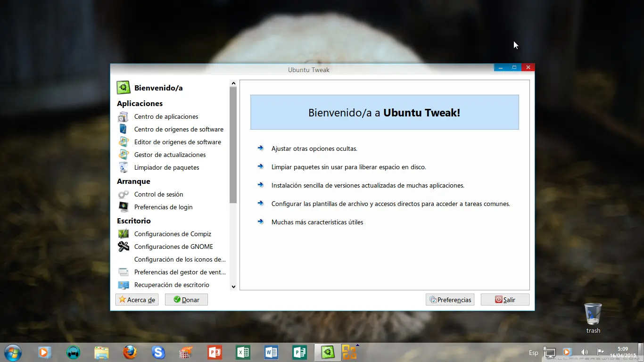Viewport: 644px width, 362px height.
Task: Click the 'Bienvenido/a a Ubuntu Tweak!' banner
Action: pyautogui.click(x=385, y=112)
